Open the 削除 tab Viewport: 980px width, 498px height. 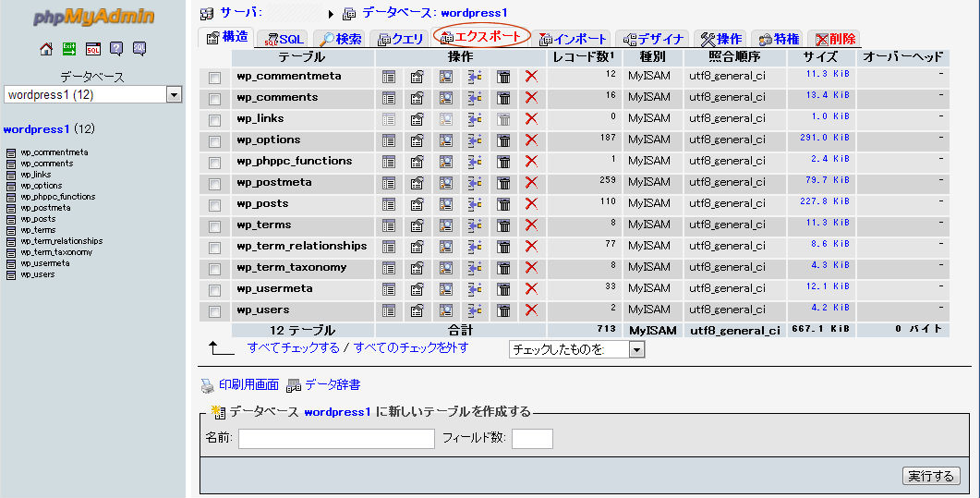[x=835, y=39]
